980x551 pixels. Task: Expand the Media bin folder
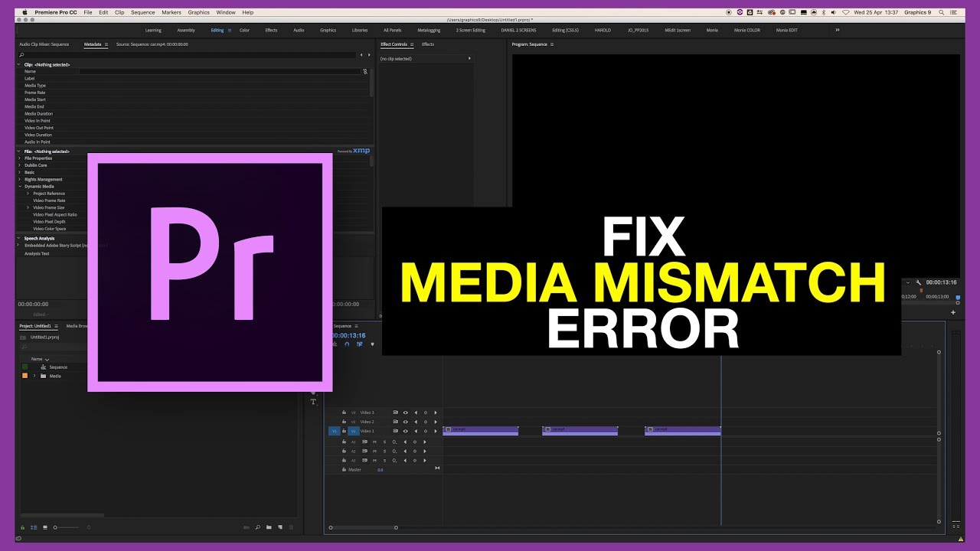pyautogui.click(x=34, y=376)
